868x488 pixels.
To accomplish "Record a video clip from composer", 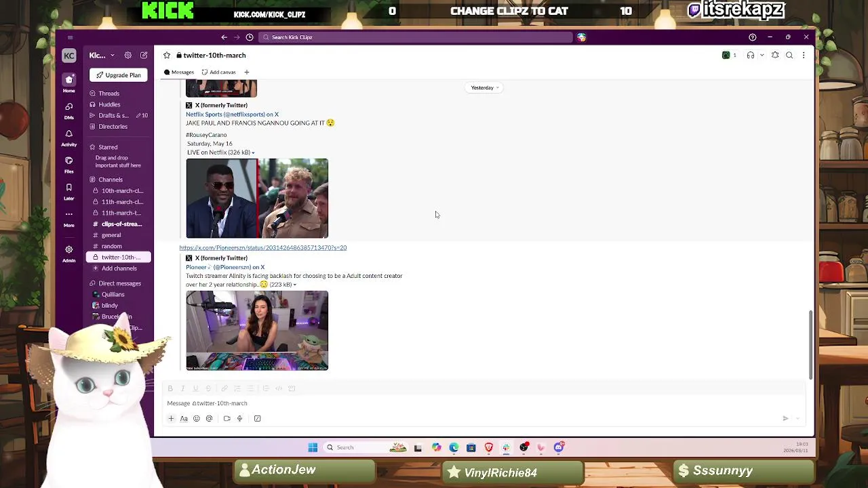I will 226,419.
